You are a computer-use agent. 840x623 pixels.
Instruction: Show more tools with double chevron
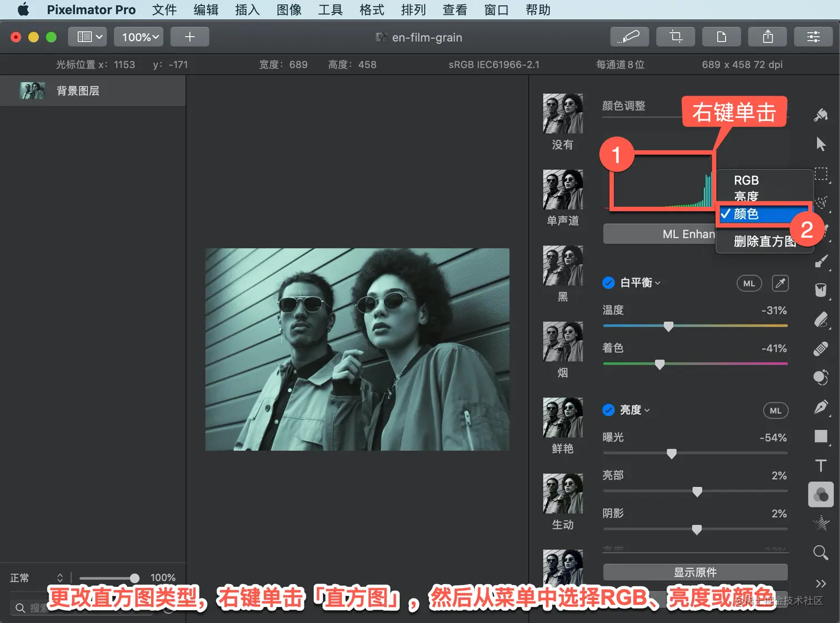coord(821,583)
